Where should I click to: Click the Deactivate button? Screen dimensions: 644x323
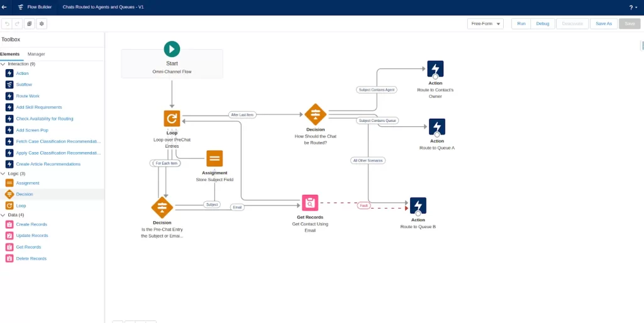572,24
